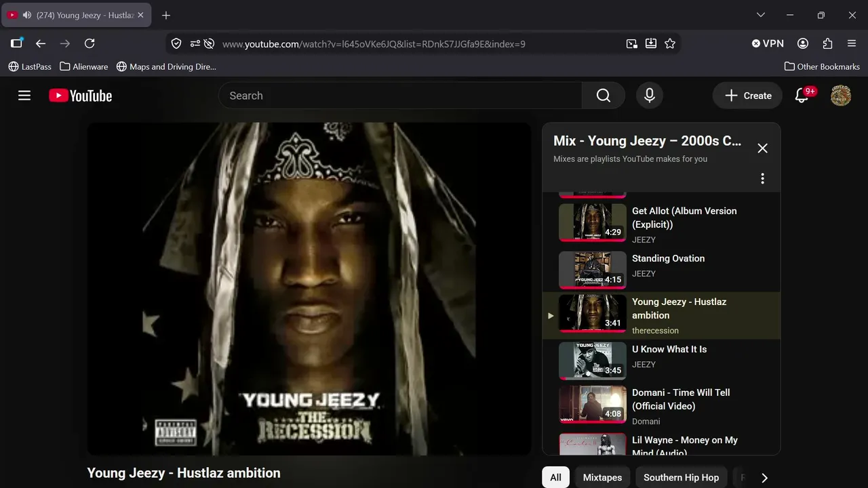List all tabs dropdown arrow
The height and width of the screenshot is (488, 868).
coord(760,15)
